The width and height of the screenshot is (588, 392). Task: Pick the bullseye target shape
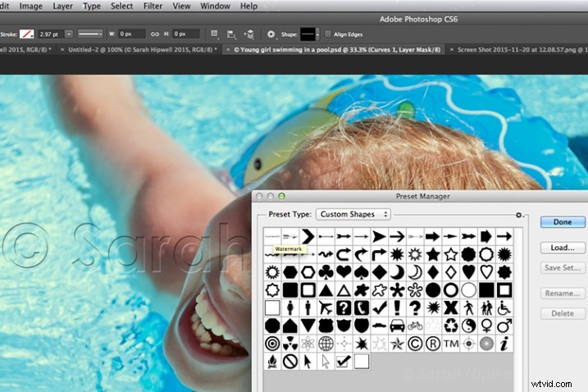272,344
